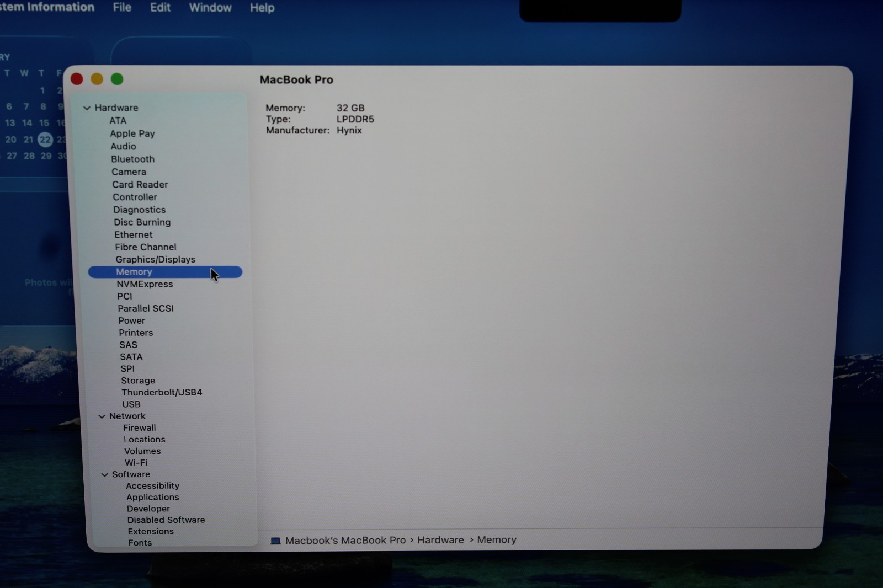Zoom the window with green button
The image size is (883, 588).
[x=117, y=79]
